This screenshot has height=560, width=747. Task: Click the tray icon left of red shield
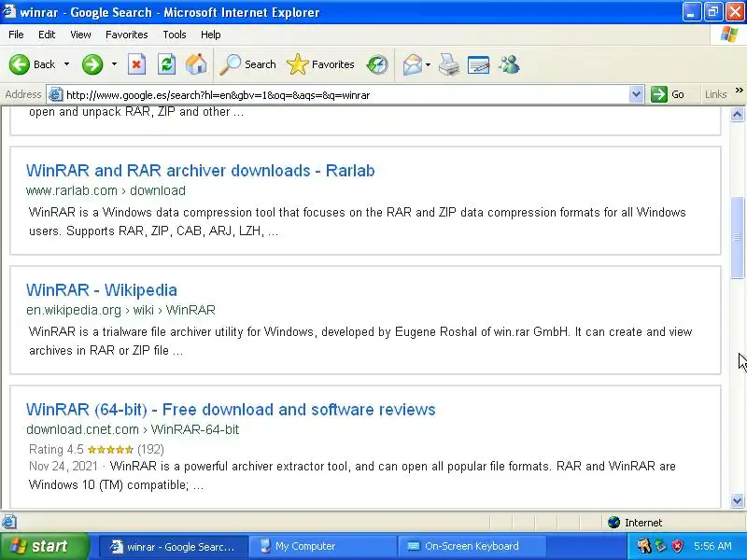coord(660,546)
